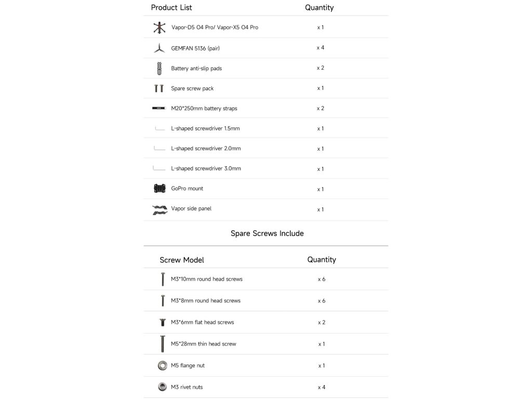
Task: Click the Product List heading
Action: pos(171,8)
